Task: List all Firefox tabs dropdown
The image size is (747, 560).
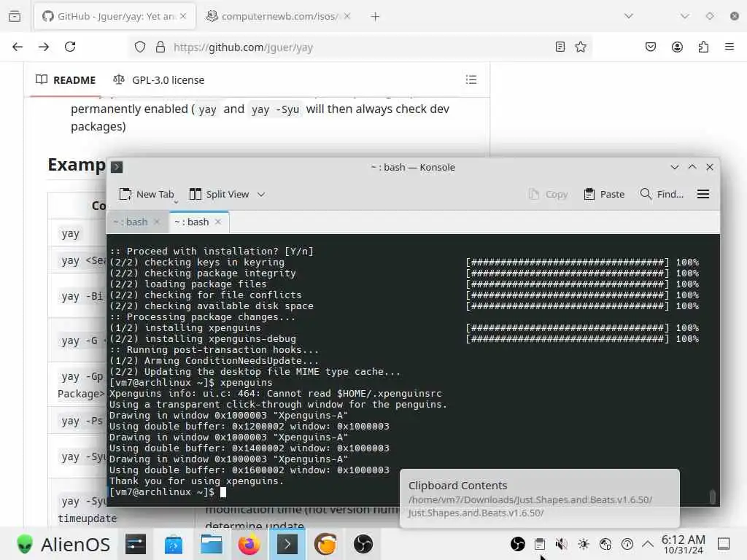Action: 629,16
